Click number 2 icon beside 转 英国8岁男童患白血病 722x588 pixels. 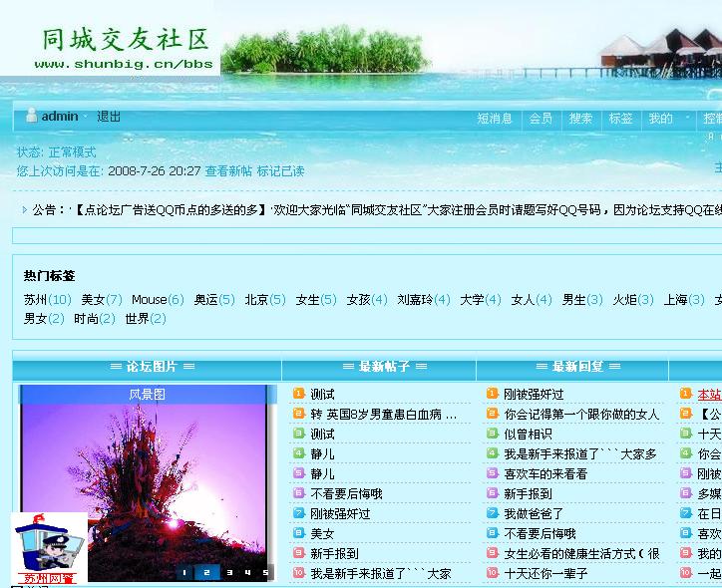pos(299,414)
